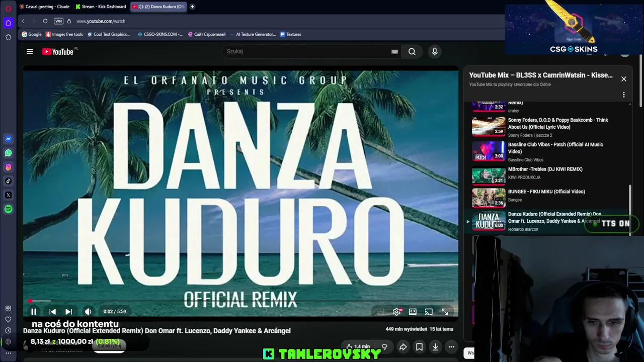644x362 pixels.
Task: Open the Images free tools bookmark
Action: click(x=64, y=34)
